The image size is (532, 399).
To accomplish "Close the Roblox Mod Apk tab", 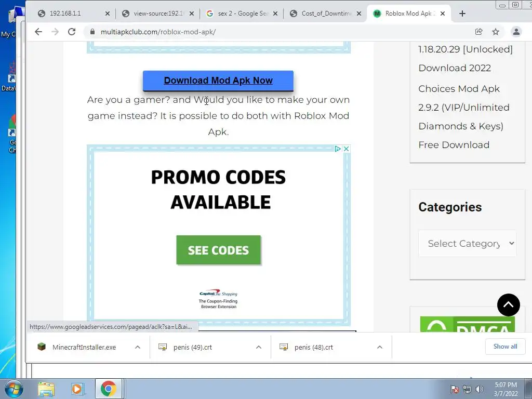I will pos(443,14).
